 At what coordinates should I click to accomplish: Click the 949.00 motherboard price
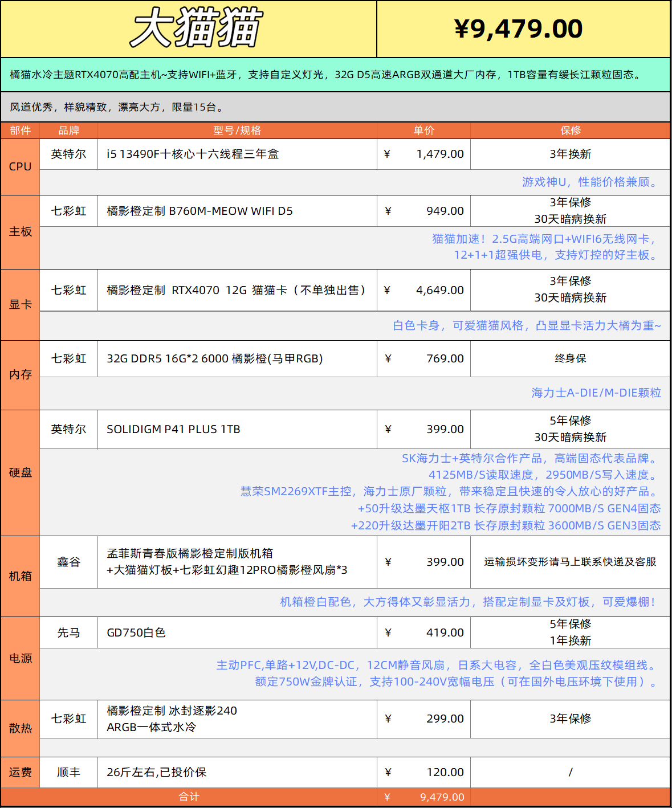point(423,211)
